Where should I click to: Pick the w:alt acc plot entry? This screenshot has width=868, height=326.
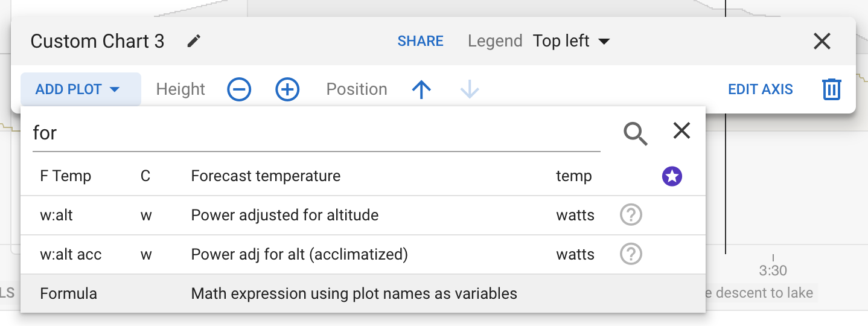266,254
